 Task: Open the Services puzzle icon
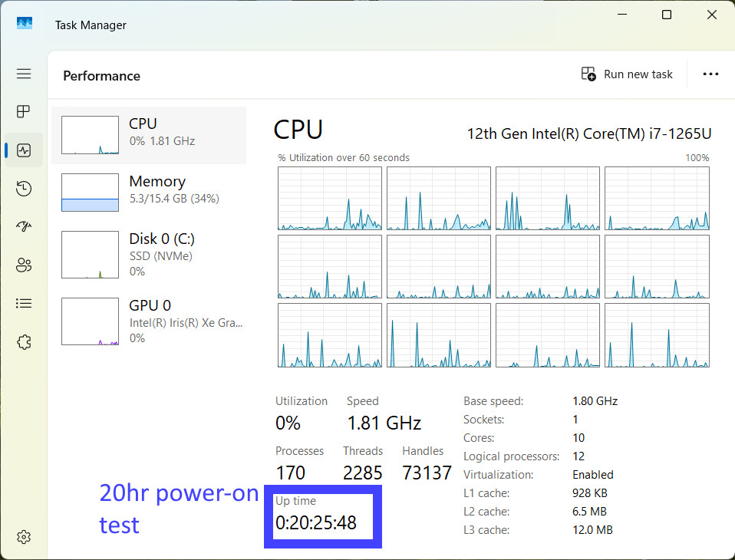(24, 342)
